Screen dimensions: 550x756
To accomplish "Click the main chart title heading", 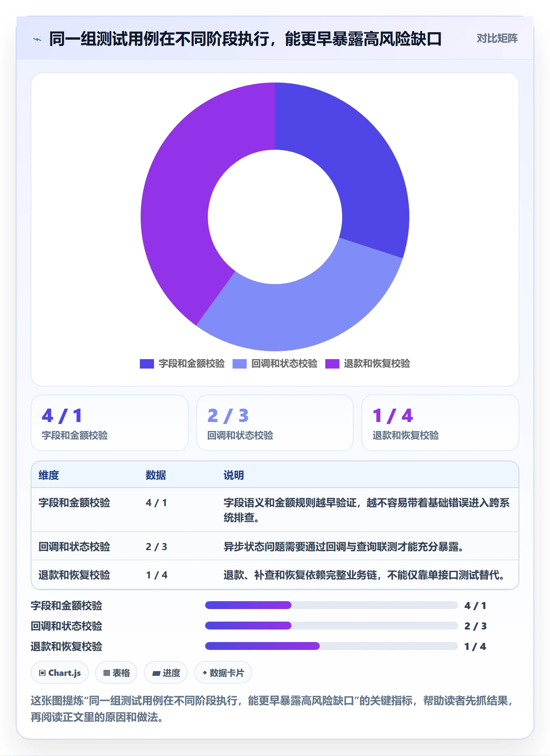I will pos(246,39).
